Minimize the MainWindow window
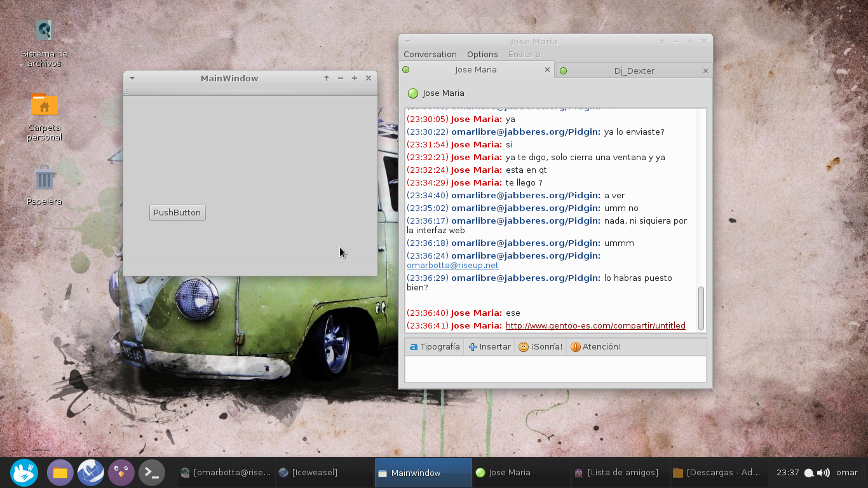Screen dimensions: 868x488 (x=341, y=78)
